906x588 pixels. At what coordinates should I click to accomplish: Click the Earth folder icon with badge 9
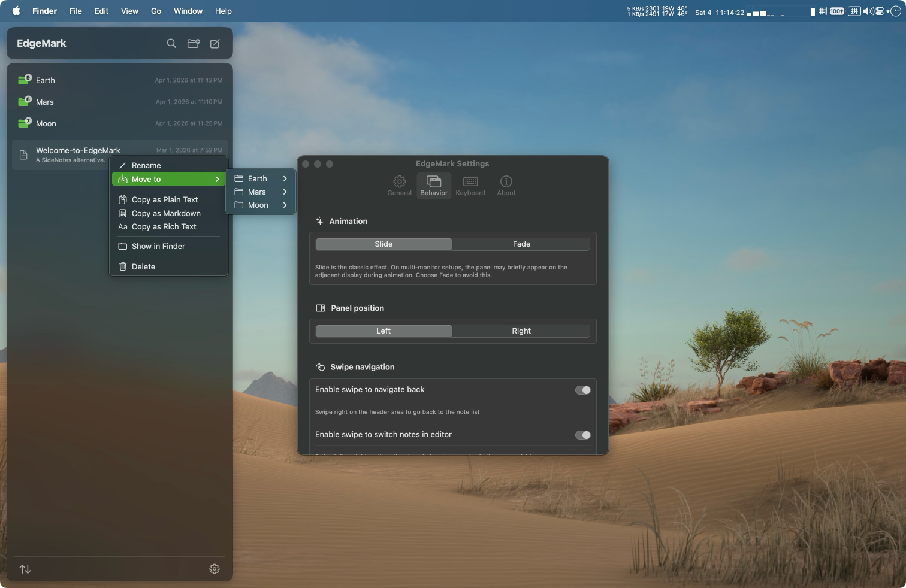25,80
